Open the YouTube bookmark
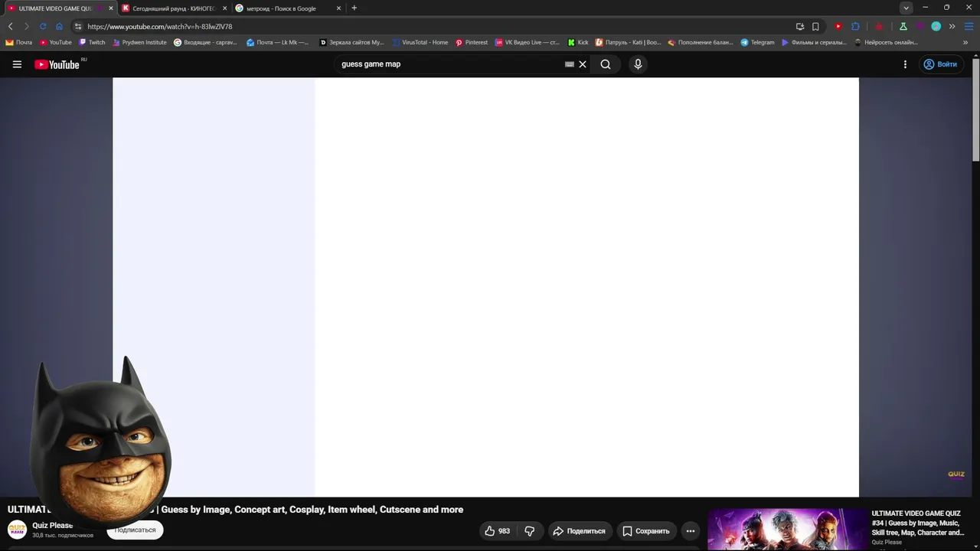 (55, 43)
